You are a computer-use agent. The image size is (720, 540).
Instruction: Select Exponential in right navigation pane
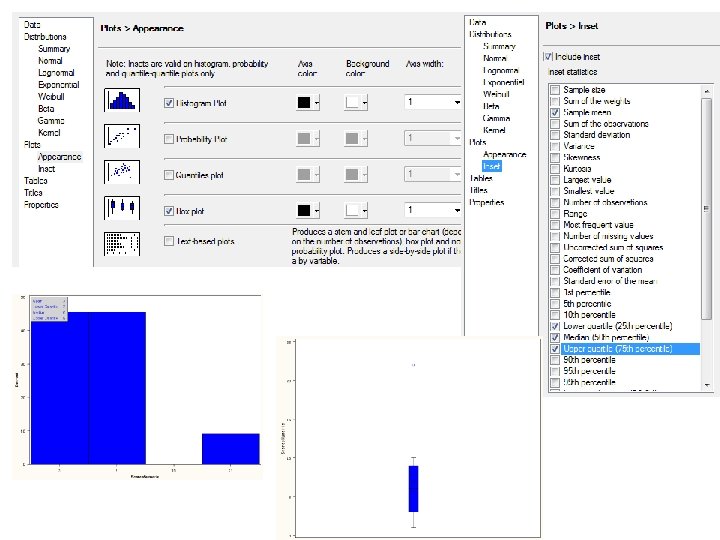[504, 82]
